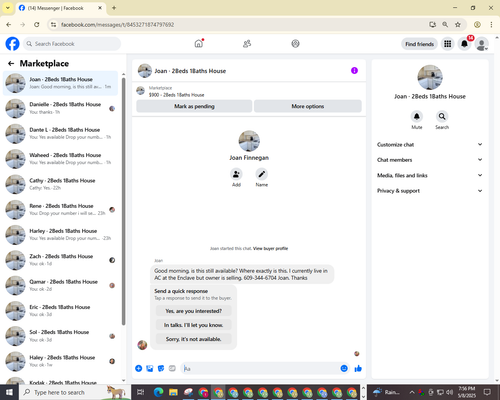Open conversation info purple icon

(354, 71)
